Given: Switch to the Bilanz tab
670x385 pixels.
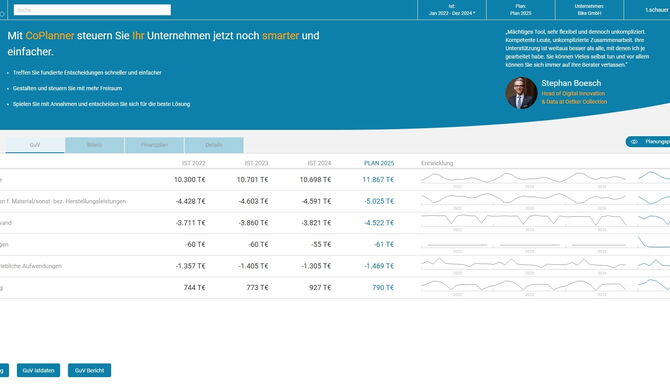Looking at the screenshot, I should pos(94,145).
